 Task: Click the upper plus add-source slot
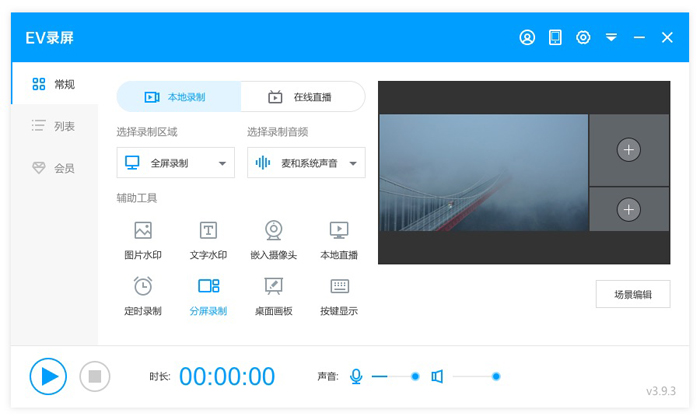click(x=629, y=150)
